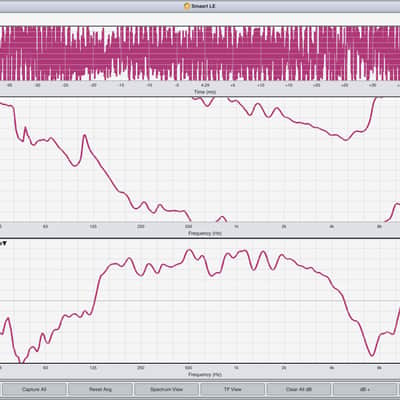Click the Time (ms) axis label

click(x=205, y=92)
